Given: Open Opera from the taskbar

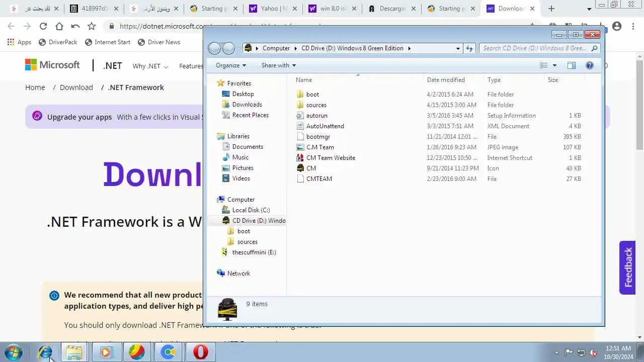Looking at the screenshot, I should click(201, 352).
